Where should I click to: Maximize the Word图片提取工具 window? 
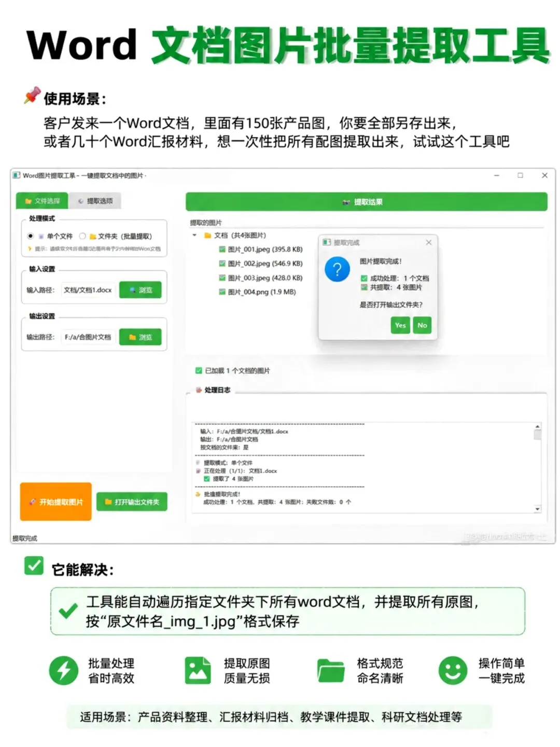tap(520, 175)
